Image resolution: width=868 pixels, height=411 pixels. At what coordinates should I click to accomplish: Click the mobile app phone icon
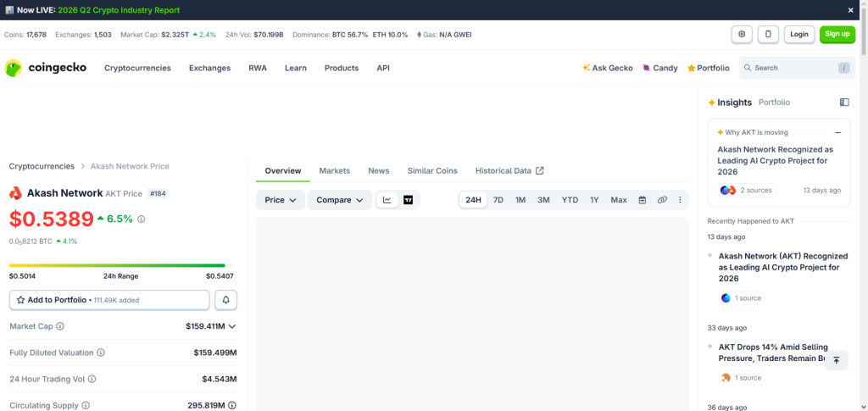768,34
